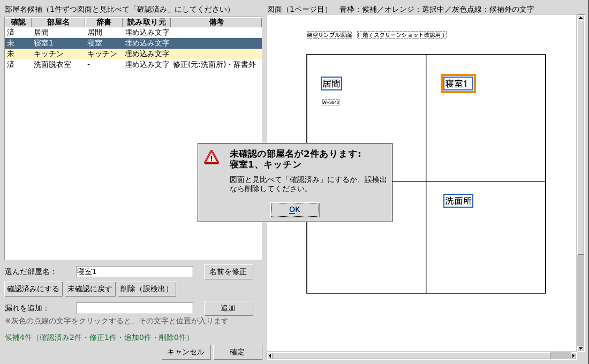Screen dimensions: 589x364
Task: Click the 備考 column header
Action: pos(216,22)
